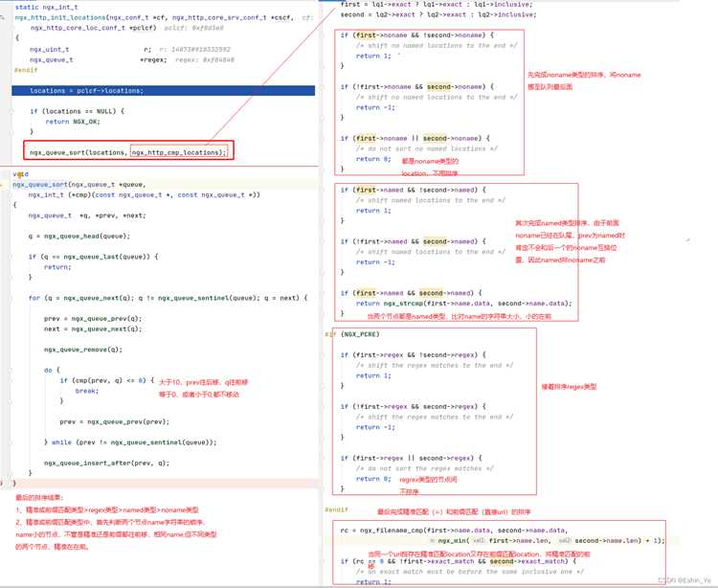Viewport: 718px width, 588px height.
Task: Select comment 'an exact match must be before'
Action: coord(470,572)
